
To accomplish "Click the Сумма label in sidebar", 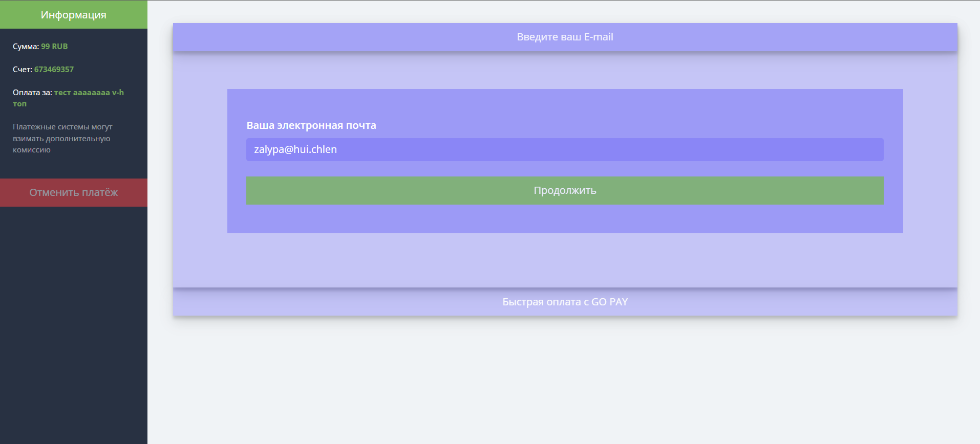I will [26, 47].
